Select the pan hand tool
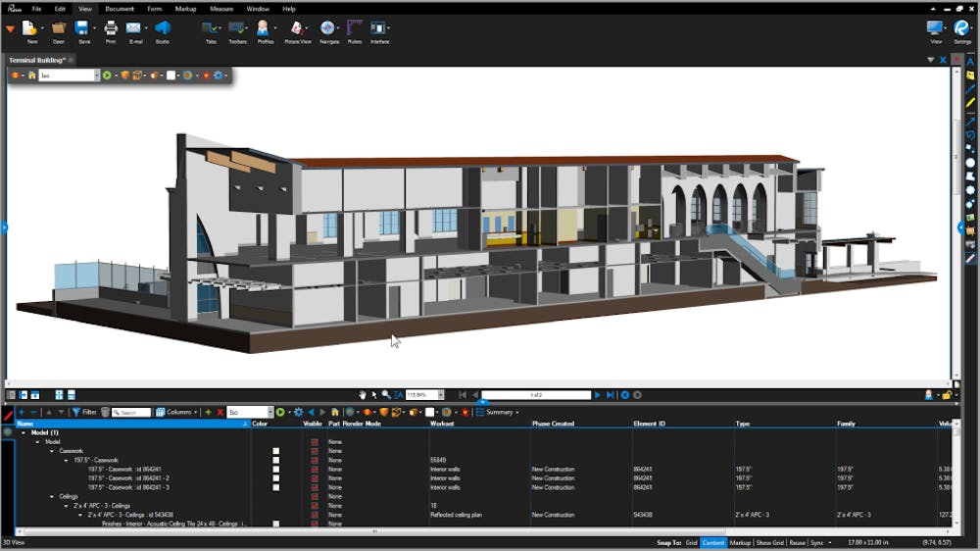Viewport: 980px width, 551px height. point(363,395)
